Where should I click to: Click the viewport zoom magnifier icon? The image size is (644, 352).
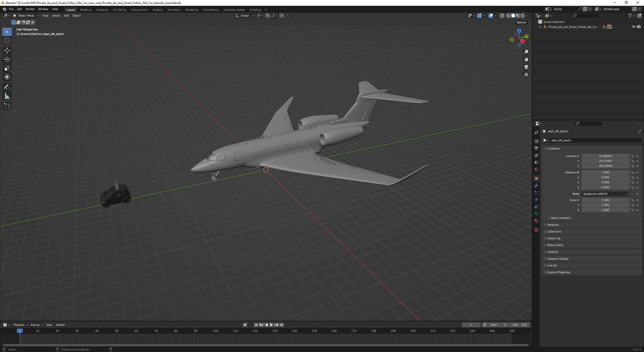(526, 52)
